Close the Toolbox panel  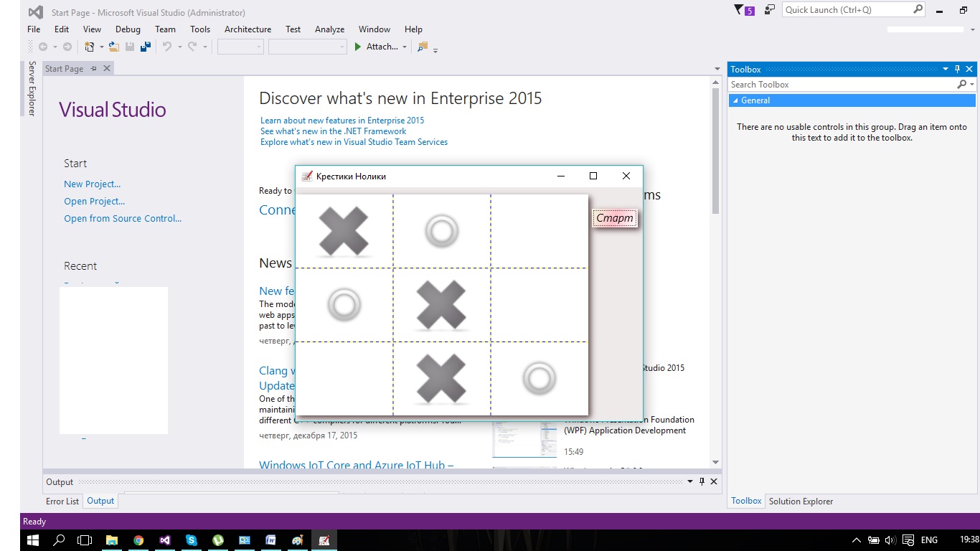(x=970, y=70)
